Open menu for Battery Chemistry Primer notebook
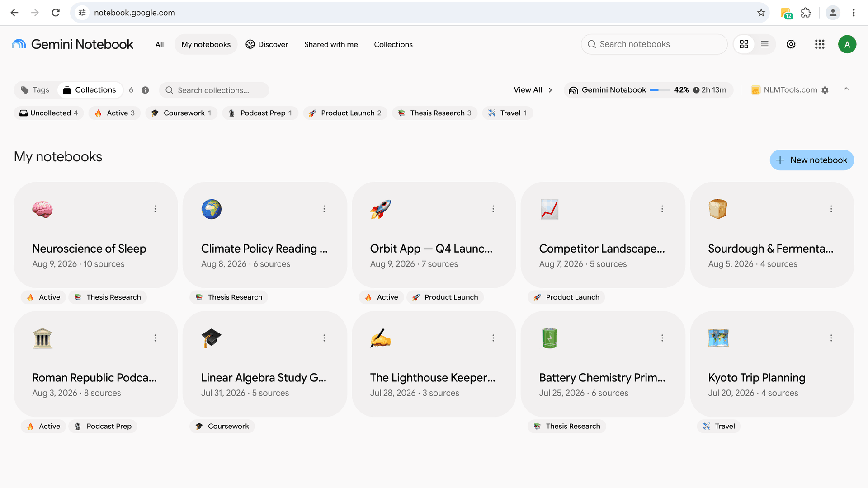This screenshot has height=488, width=868. [x=662, y=338]
